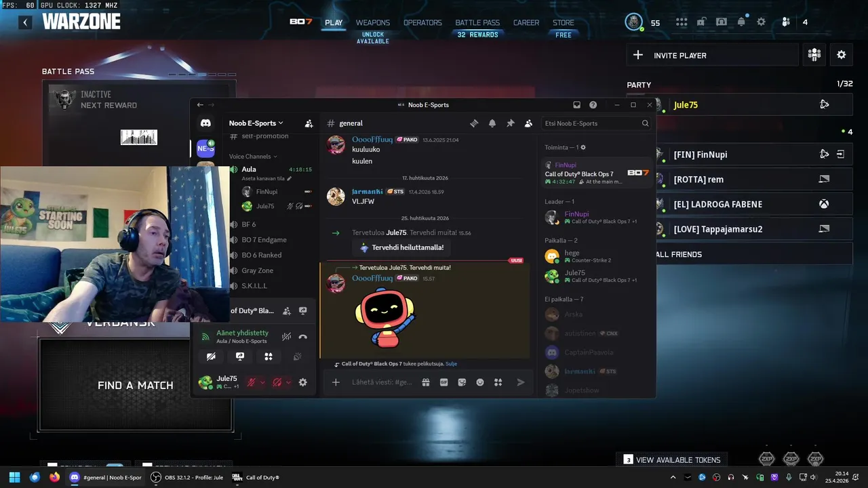Click FIND A MATCH button
This screenshot has width=868, height=488.
point(136,385)
